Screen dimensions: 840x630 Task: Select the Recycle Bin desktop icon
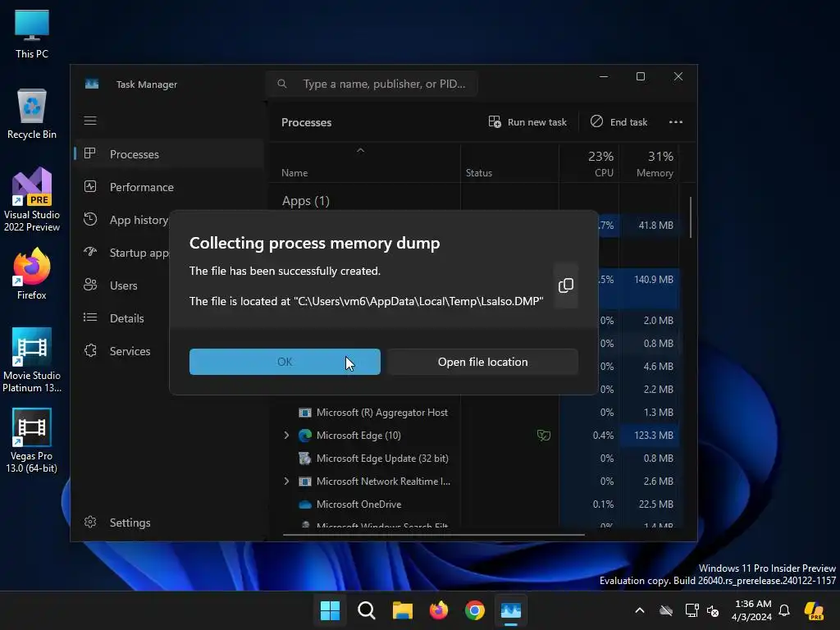pos(32,114)
